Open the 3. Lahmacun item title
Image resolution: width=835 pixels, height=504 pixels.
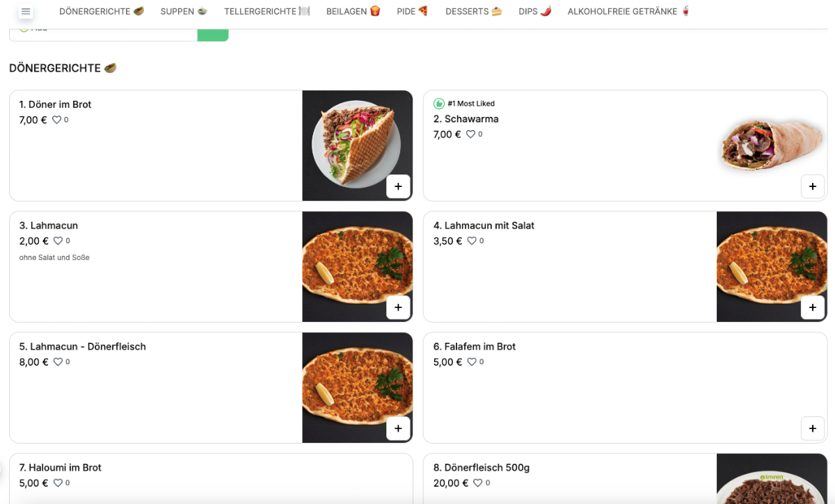(49, 226)
